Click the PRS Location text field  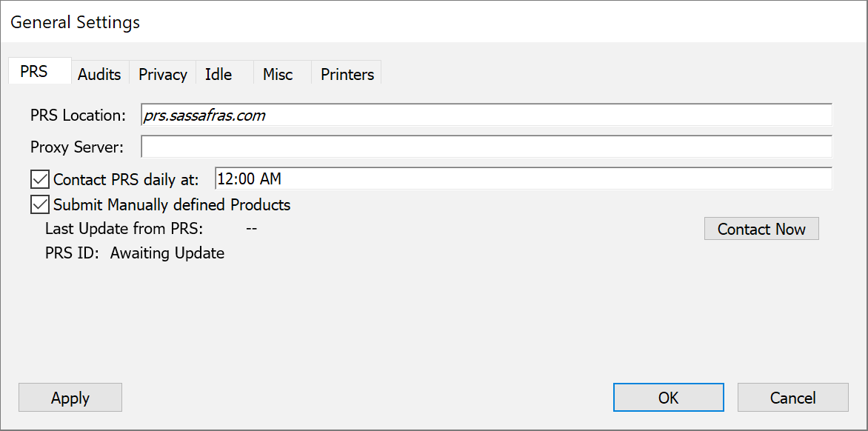(486, 116)
